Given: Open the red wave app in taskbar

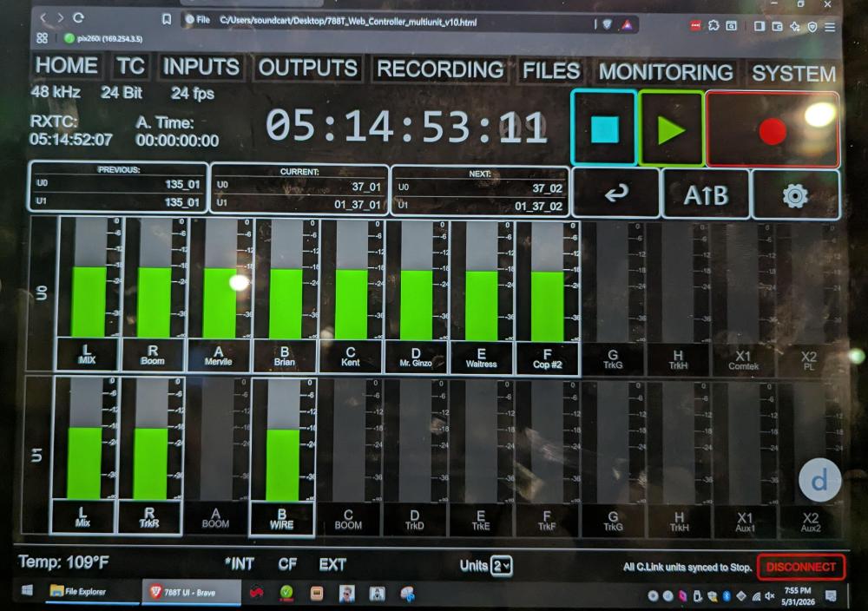Looking at the screenshot, I should click(x=256, y=594).
